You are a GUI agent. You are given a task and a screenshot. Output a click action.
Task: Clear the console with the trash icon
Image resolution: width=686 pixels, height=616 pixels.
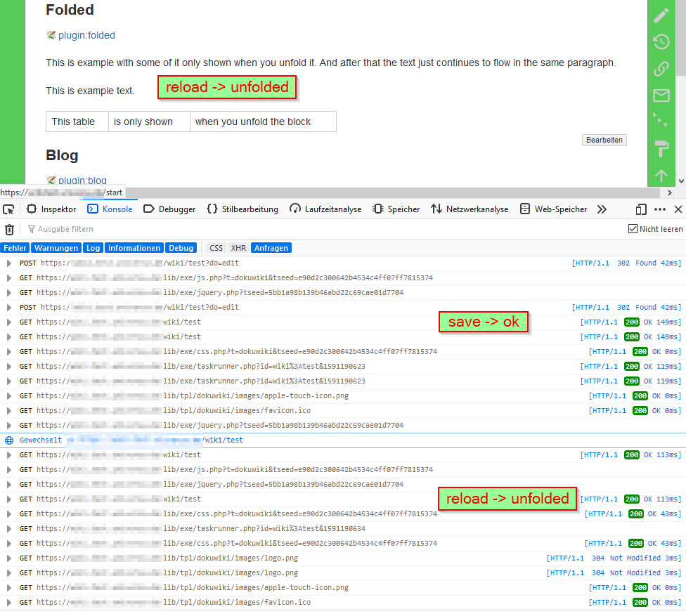[x=9, y=229]
